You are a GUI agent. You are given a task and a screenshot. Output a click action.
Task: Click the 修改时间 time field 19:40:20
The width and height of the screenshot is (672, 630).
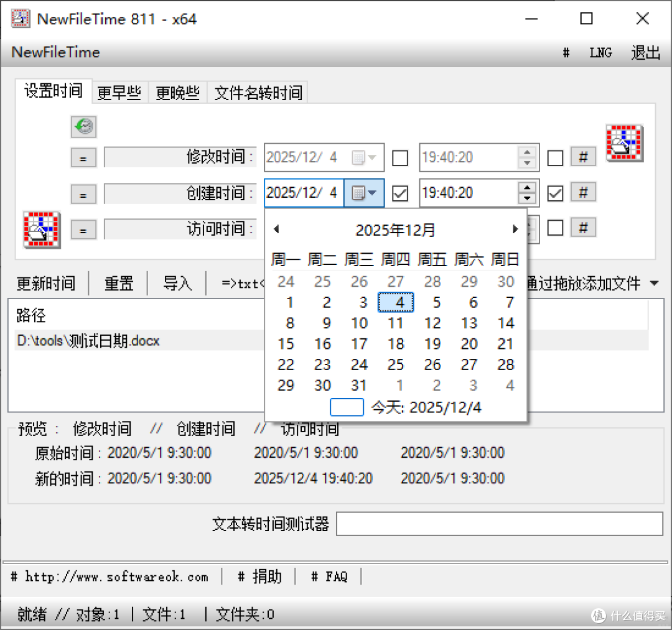468,157
